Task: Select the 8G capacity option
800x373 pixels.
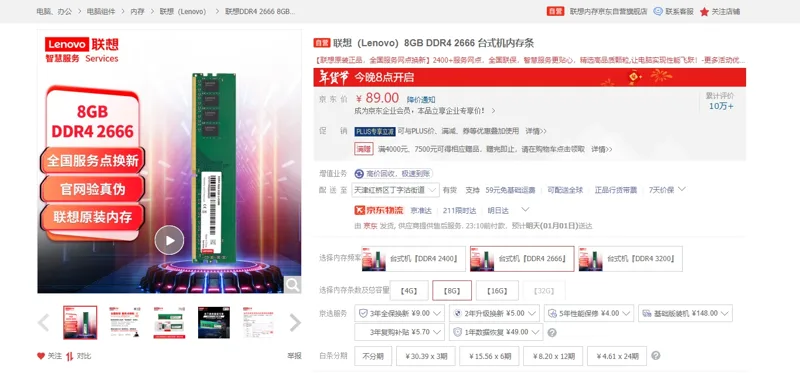Action: [452, 290]
